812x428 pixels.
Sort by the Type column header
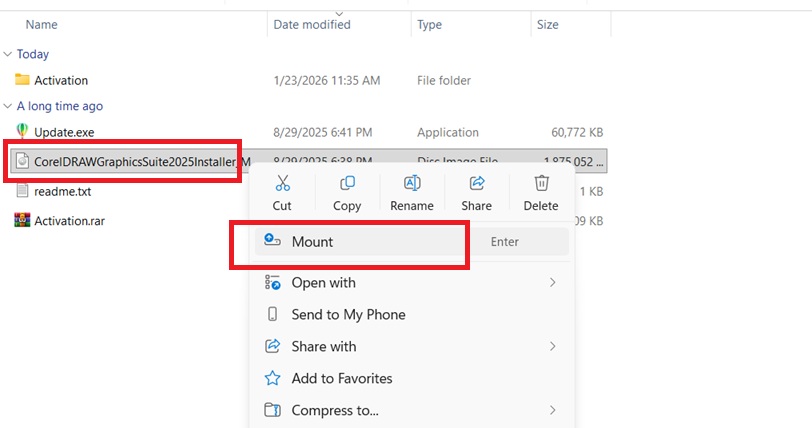pos(429,24)
